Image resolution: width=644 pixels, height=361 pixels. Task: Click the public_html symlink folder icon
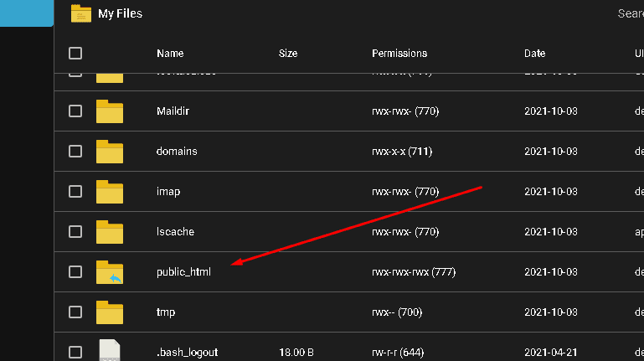click(109, 272)
